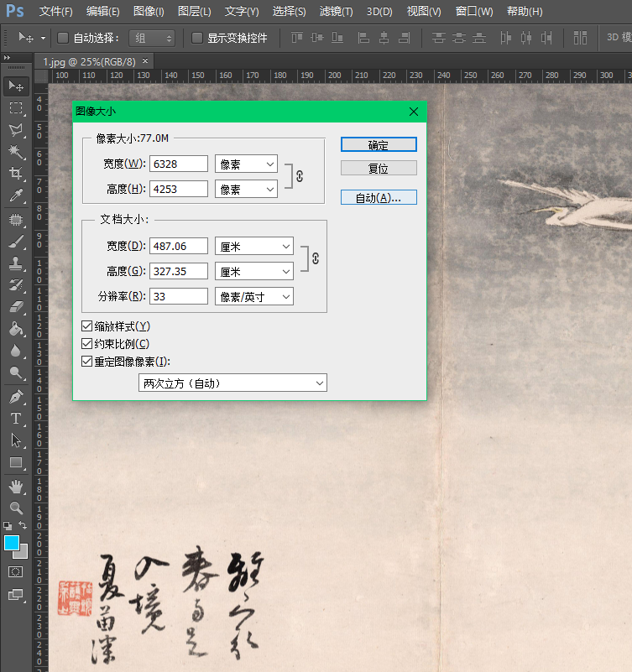The height and width of the screenshot is (672, 632).
Task: Expand the toolbox with double-arrow
Action: (7, 57)
